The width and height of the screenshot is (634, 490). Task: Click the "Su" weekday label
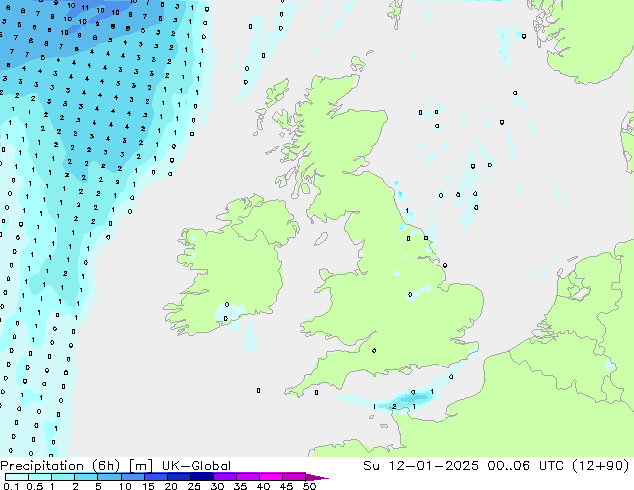[371, 466]
